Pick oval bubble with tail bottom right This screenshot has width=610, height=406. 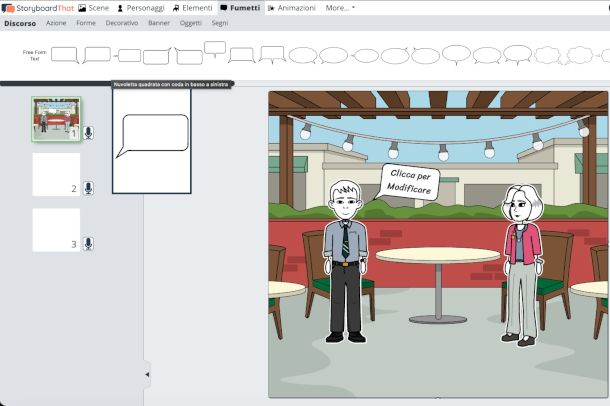coord(303,55)
